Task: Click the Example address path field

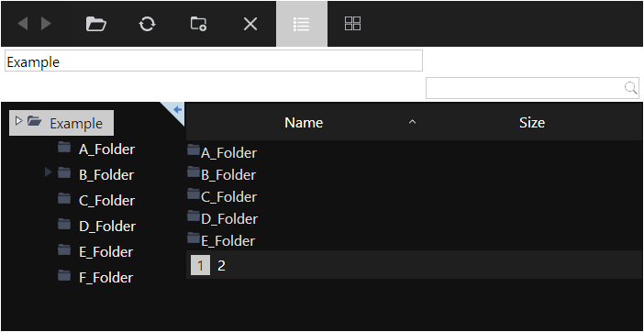Action: [x=214, y=61]
